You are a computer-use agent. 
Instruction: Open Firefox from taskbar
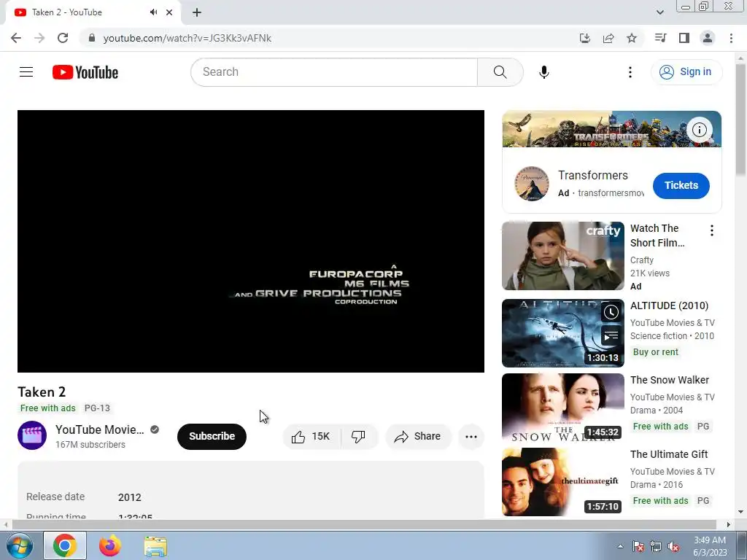[110, 545]
